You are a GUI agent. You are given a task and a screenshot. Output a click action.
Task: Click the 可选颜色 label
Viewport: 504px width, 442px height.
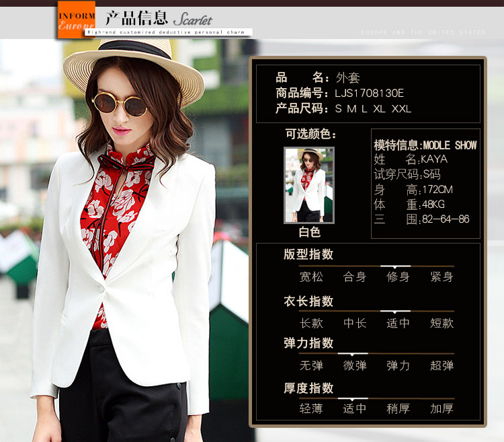click(x=311, y=133)
